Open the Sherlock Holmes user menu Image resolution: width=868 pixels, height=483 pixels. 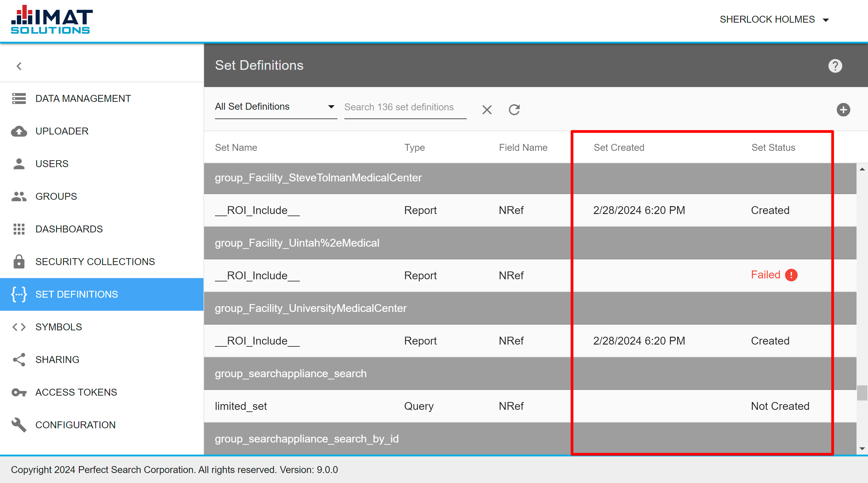[x=774, y=20]
